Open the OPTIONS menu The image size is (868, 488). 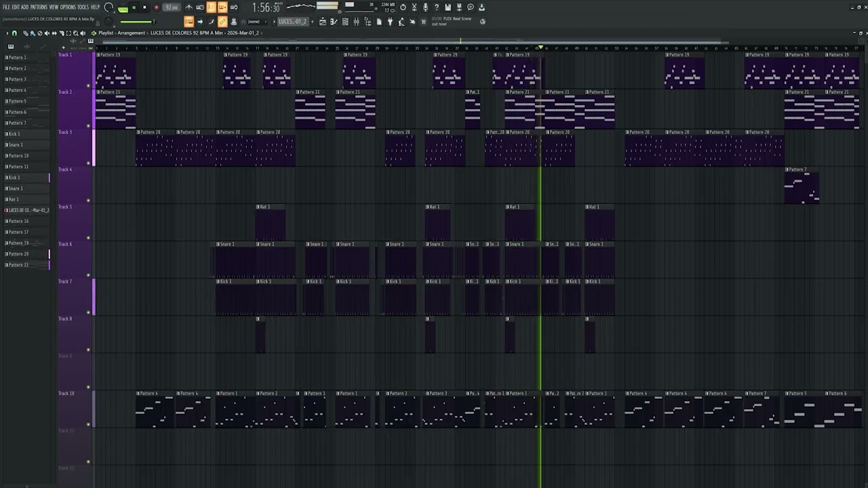(68, 7)
